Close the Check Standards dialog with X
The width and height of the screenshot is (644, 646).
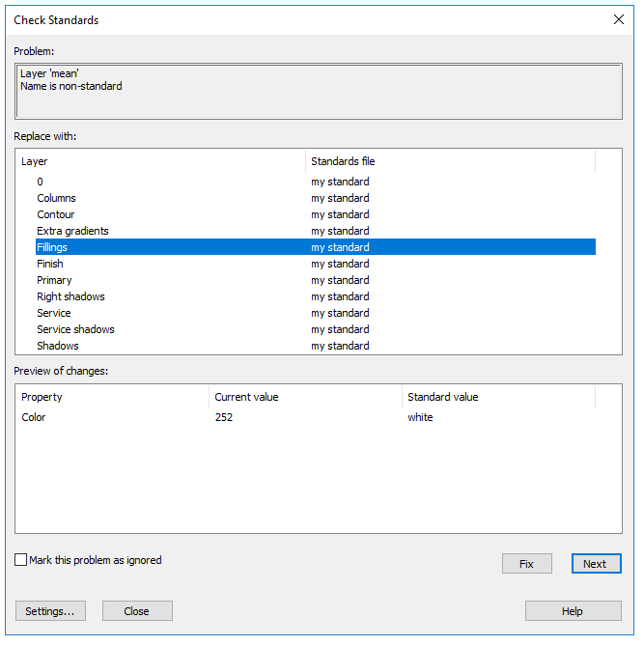pyautogui.click(x=619, y=19)
